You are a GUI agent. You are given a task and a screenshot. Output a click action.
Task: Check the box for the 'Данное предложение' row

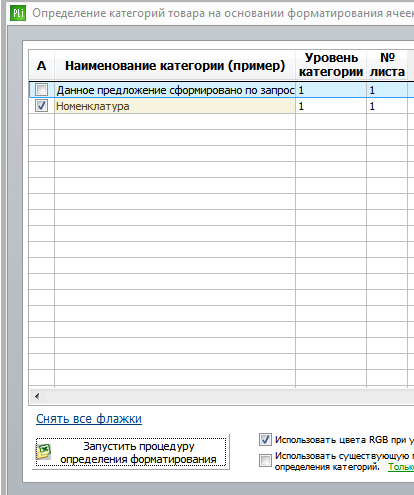pyautogui.click(x=42, y=90)
